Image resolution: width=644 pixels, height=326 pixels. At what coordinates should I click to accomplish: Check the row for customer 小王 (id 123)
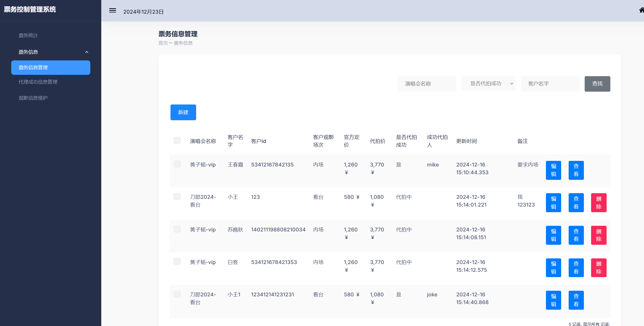pyautogui.click(x=177, y=197)
